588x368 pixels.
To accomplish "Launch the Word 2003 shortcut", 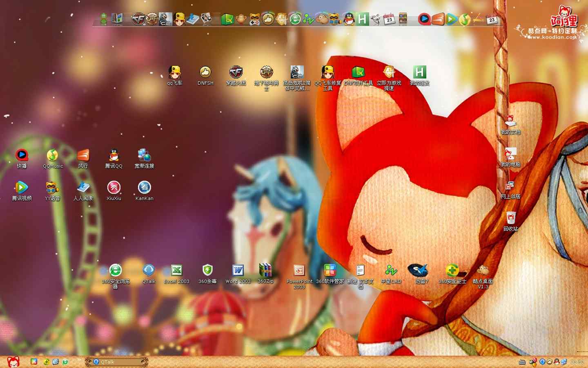I will tap(238, 274).
